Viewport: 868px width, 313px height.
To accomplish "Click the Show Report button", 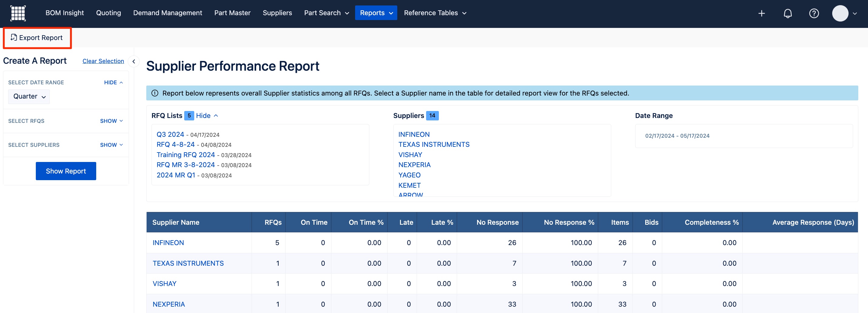I will pyautogui.click(x=66, y=171).
